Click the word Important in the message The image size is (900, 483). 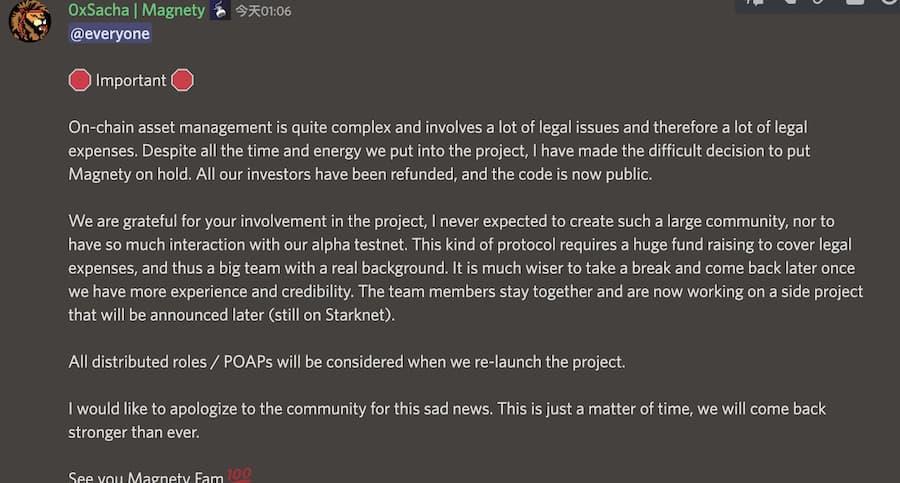click(131, 81)
